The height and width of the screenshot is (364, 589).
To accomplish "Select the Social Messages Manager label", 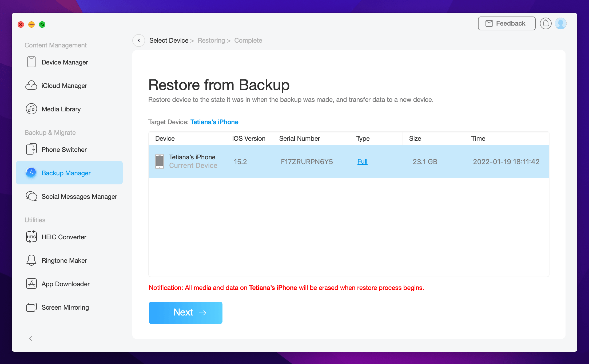I will (79, 196).
